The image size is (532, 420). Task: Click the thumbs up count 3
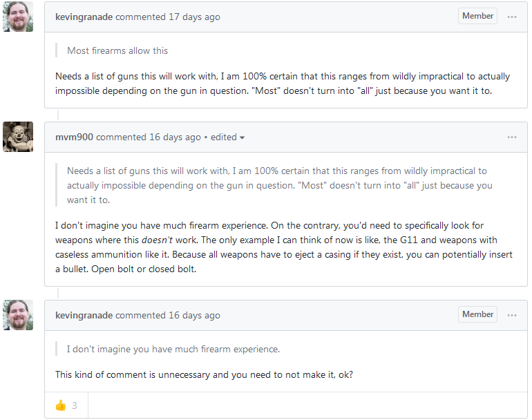click(75, 405)
